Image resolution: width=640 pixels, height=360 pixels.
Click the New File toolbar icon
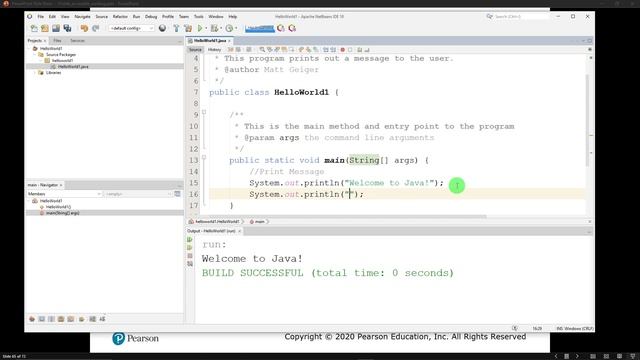point(34,28)
